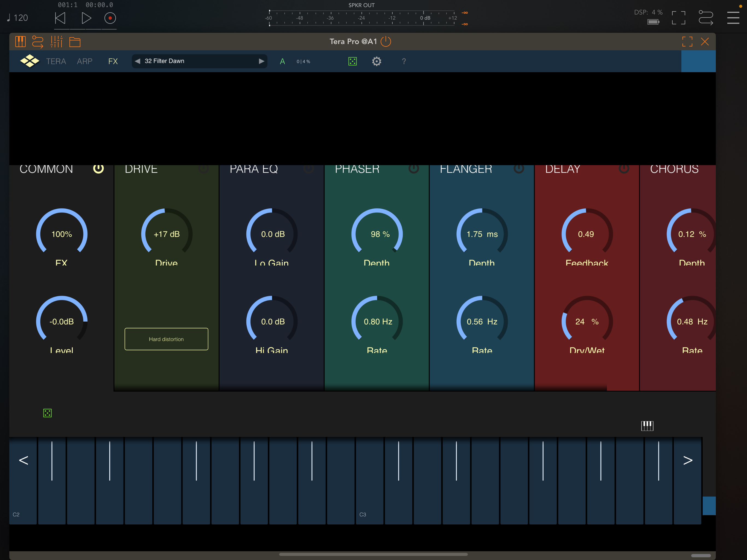
Task: Open the preset folder icon
Action: 75,42
